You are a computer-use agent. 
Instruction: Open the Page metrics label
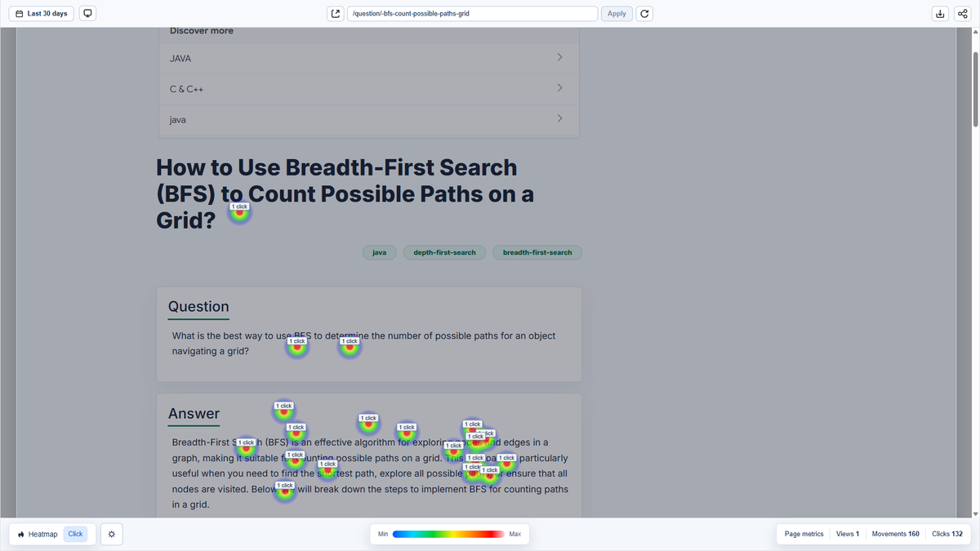pyautogui.click(x=804, y=534)
